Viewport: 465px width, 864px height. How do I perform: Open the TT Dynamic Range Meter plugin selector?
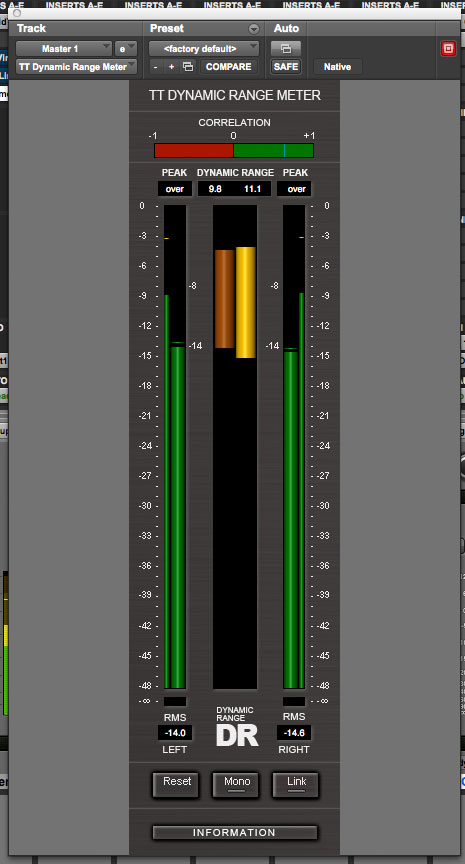pos(77,67)
